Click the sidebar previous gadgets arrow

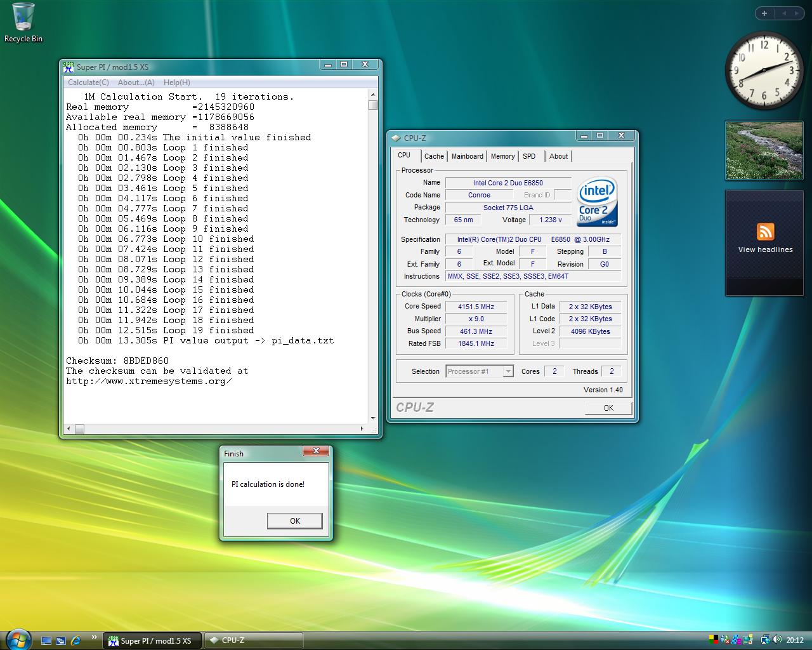coord(784,13)
